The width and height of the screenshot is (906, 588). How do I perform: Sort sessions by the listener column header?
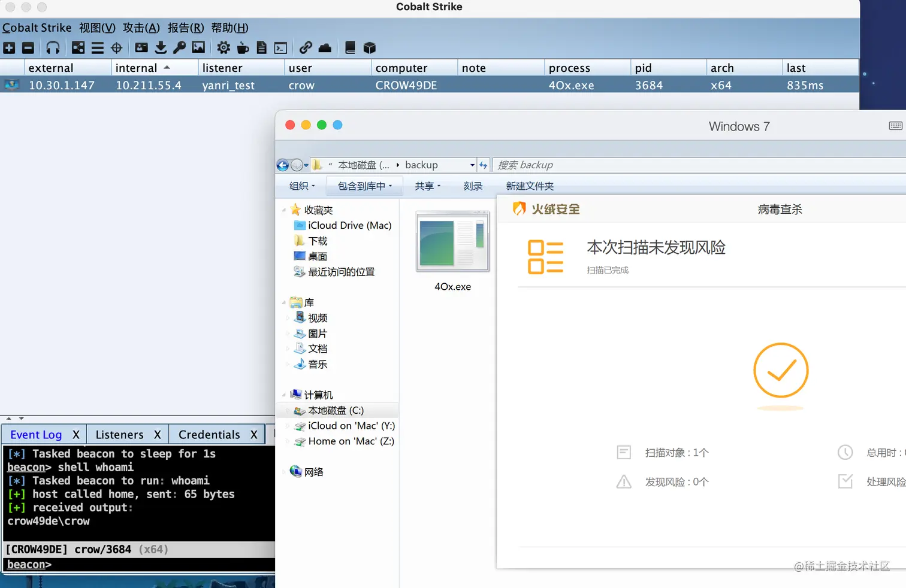[x=241, y=68]
